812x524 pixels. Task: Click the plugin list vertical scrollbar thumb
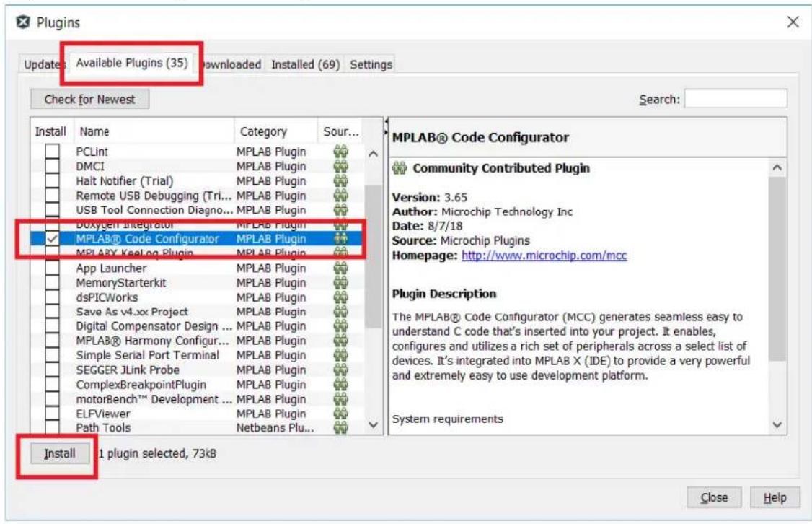click(x=374, y=256)
